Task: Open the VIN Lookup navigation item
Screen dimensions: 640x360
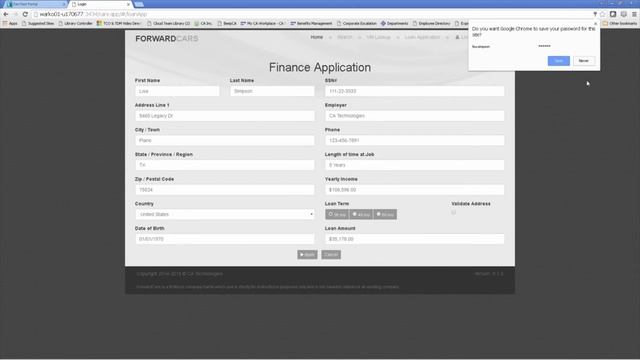Action: [378, 37]
